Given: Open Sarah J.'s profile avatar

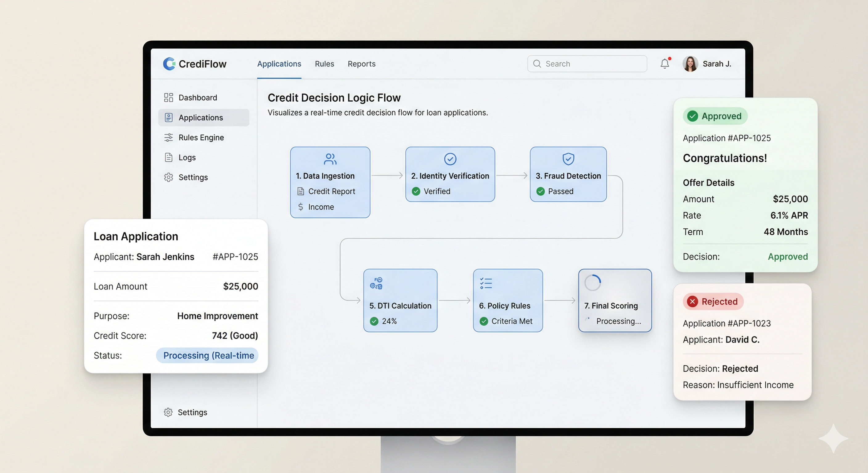Looking at the screenshot, I should (x=690, y=64).
